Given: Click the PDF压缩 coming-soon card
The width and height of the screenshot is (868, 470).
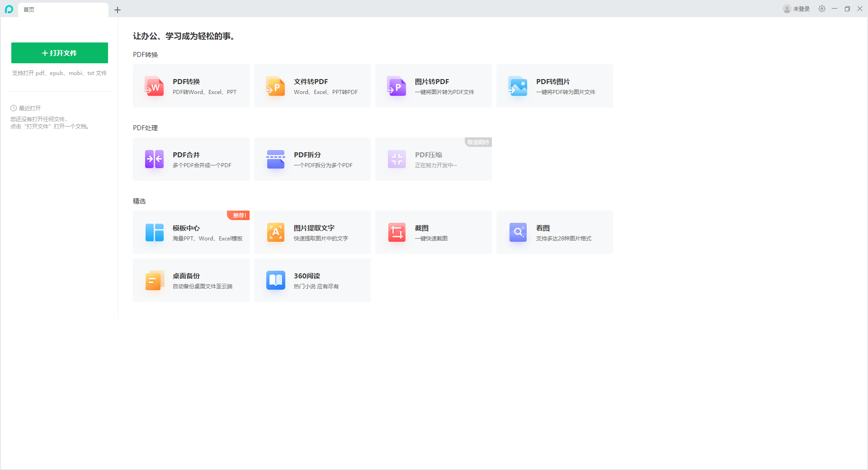Looking at the screenshot, I should point(433,159).
